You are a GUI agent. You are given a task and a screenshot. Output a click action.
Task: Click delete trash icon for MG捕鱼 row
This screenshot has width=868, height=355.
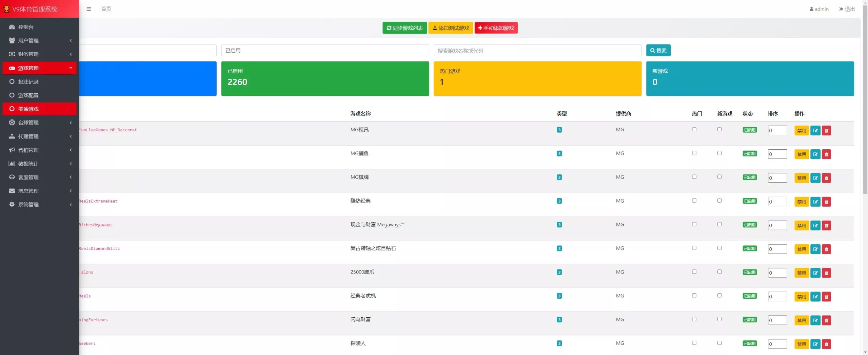click(x=826, y=154)
